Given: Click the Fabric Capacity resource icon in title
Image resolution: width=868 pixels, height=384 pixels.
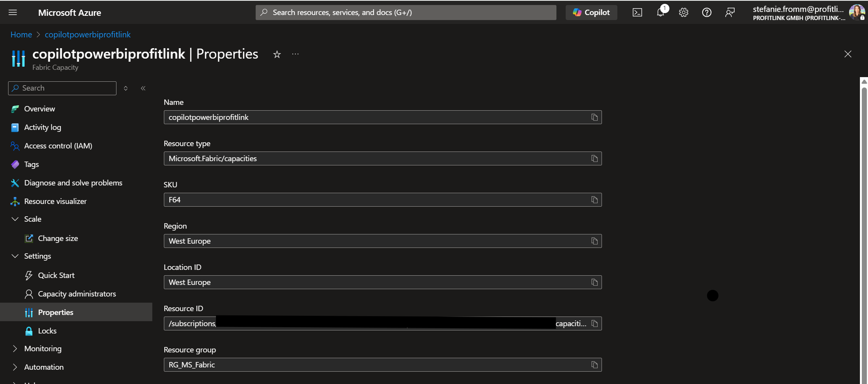Looking at the screenshot, I should tap(18, 59).
